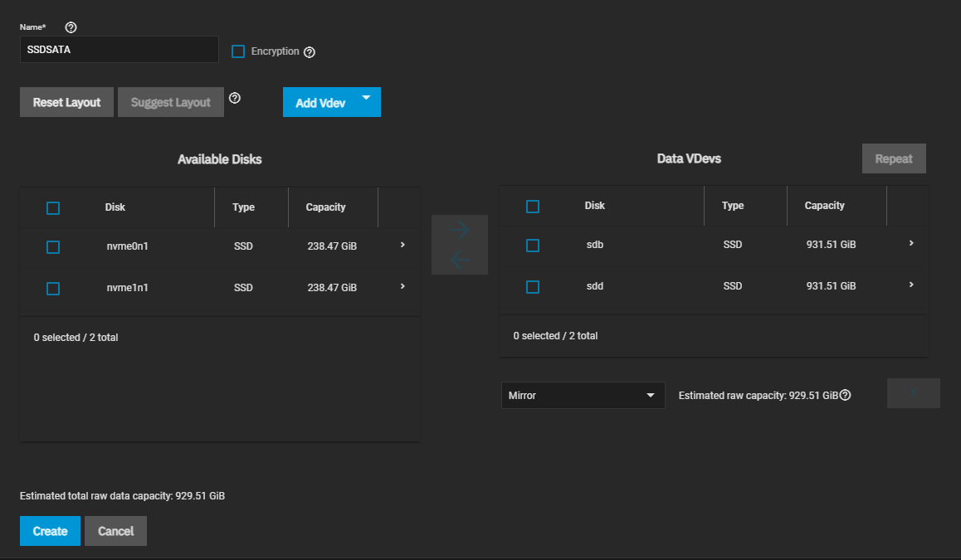Focus the pool Name field containing SSDSATA
Viewport: 961px width, 560px height.
click(x=119, y=50)
